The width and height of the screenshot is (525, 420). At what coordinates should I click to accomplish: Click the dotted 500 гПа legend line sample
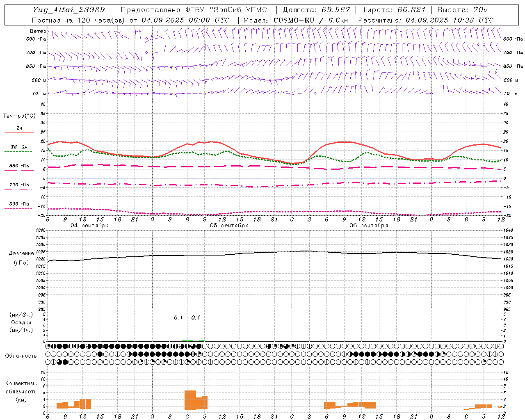point(18,209)
